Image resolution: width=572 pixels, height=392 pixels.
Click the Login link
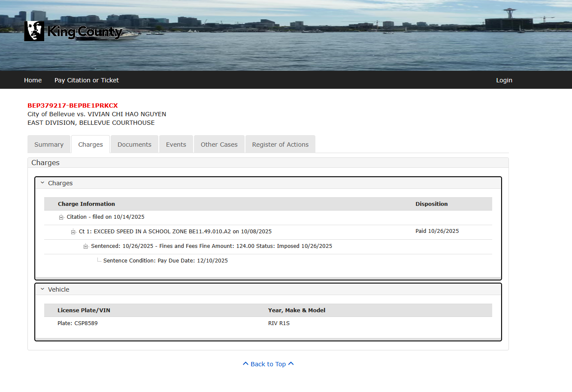click(x=504, y=80)
